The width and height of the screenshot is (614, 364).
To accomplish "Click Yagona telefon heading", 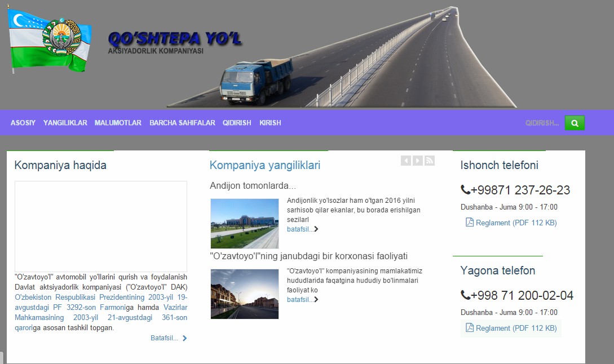I will click(498, 270).
